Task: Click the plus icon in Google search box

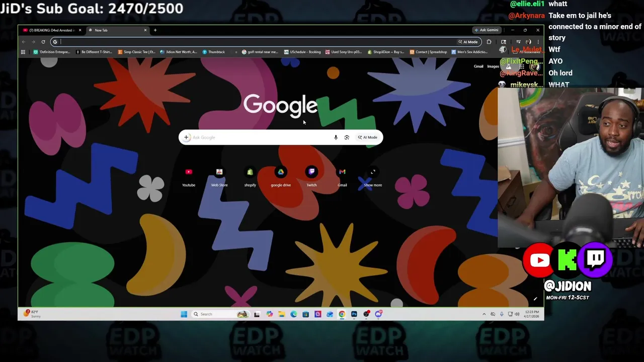Action: 186,137
